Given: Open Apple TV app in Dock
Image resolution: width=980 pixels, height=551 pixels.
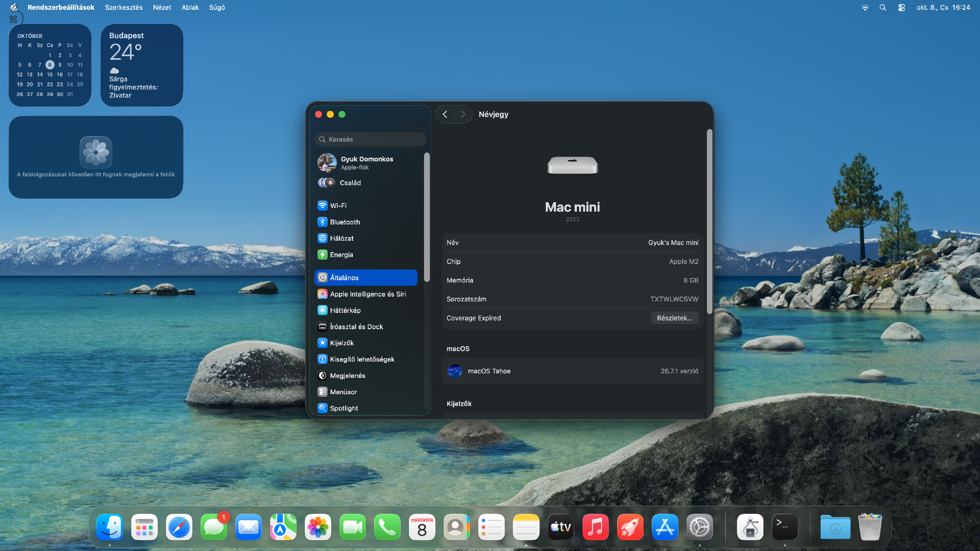Looking at the screenshot, I should (561, 527).
